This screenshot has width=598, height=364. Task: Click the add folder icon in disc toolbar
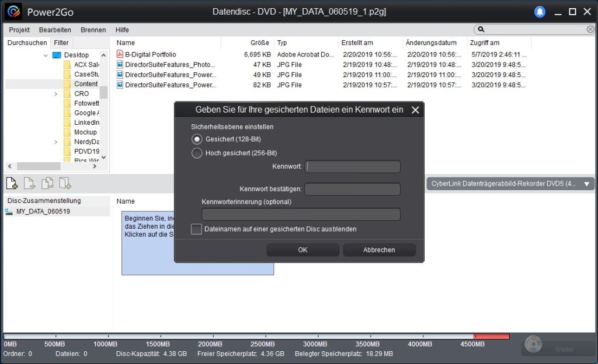click(x=65, y=184)
